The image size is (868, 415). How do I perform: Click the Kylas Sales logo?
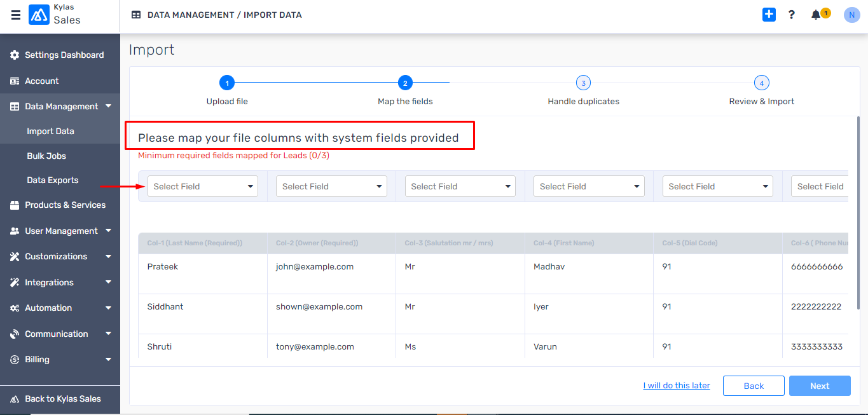(x=39, y=15)
